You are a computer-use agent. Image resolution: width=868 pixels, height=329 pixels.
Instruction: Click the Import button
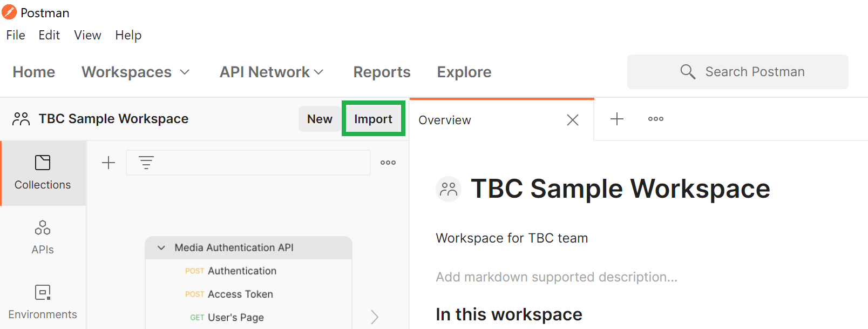(x=374, y=119)
